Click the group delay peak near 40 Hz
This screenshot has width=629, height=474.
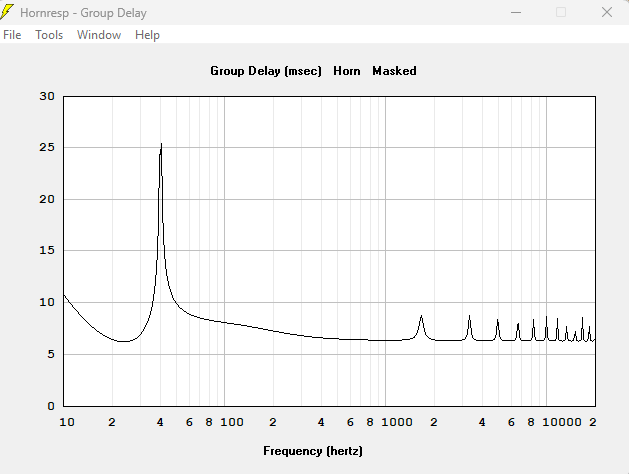tap(161, 144)
